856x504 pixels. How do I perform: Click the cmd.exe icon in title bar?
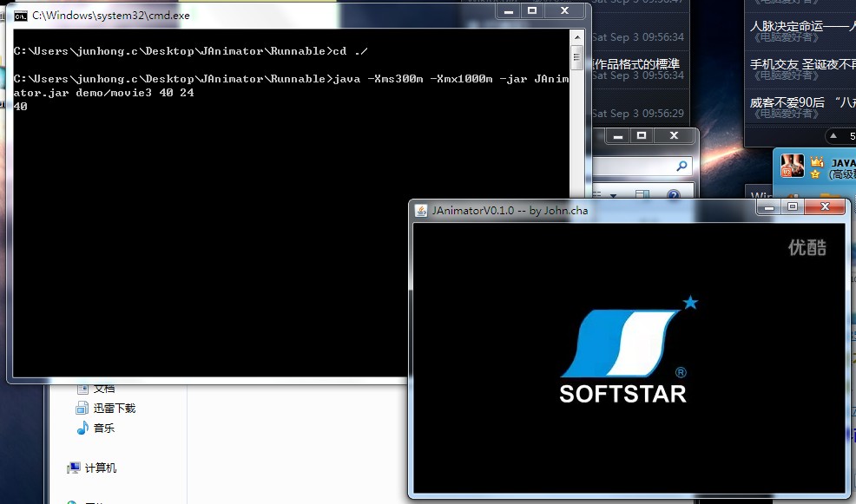(21, 16)
